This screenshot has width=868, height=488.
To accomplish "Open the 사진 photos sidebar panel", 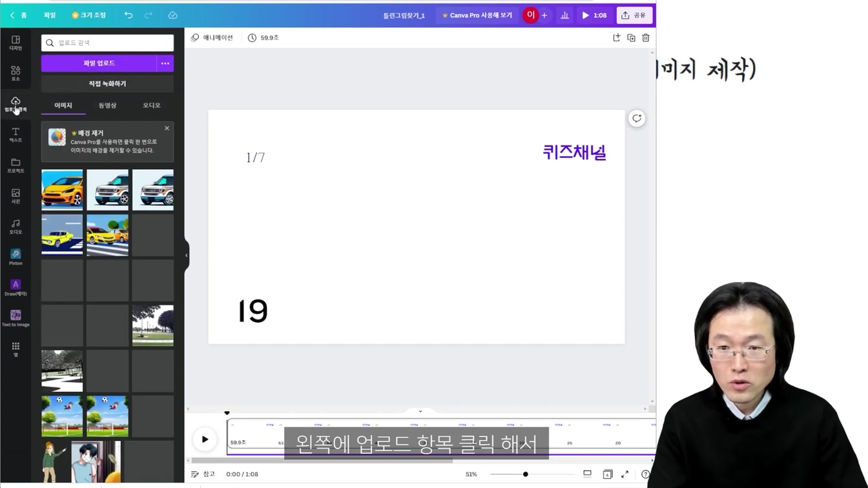I will click(x=15, y=196).
